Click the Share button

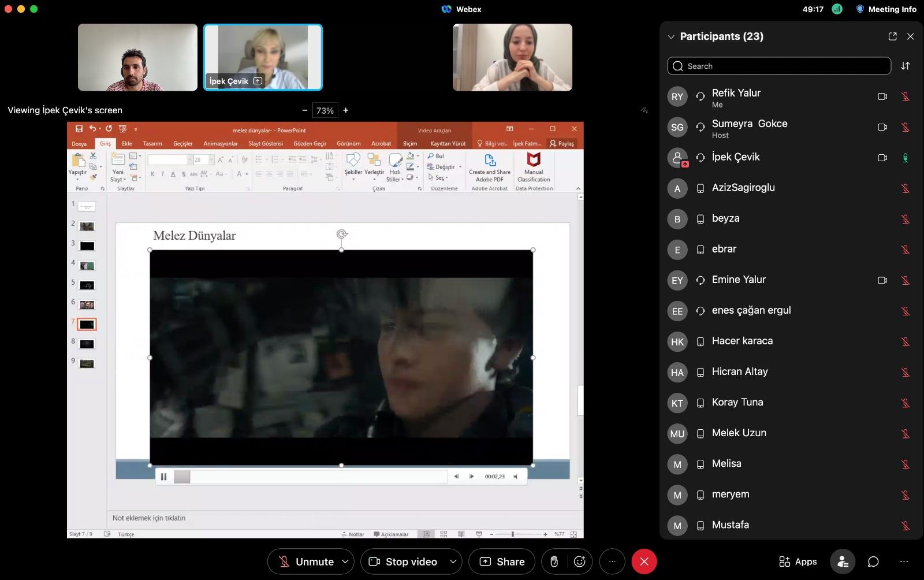502,562
